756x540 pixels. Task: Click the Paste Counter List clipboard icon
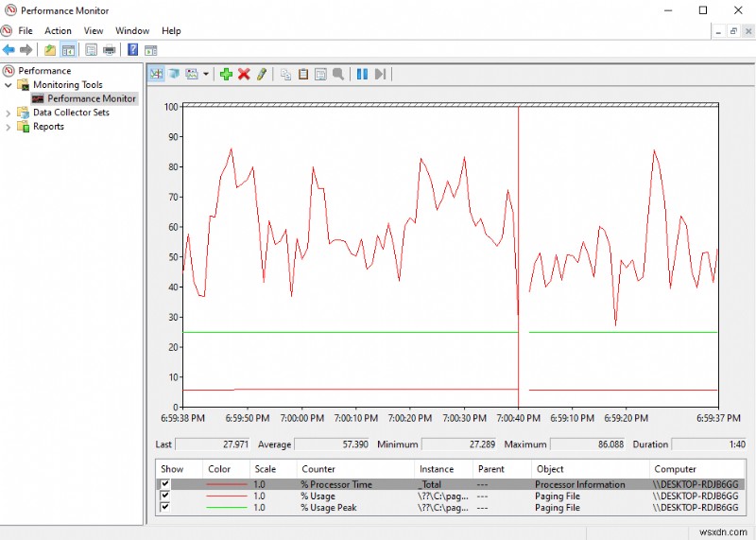[303, 74]
